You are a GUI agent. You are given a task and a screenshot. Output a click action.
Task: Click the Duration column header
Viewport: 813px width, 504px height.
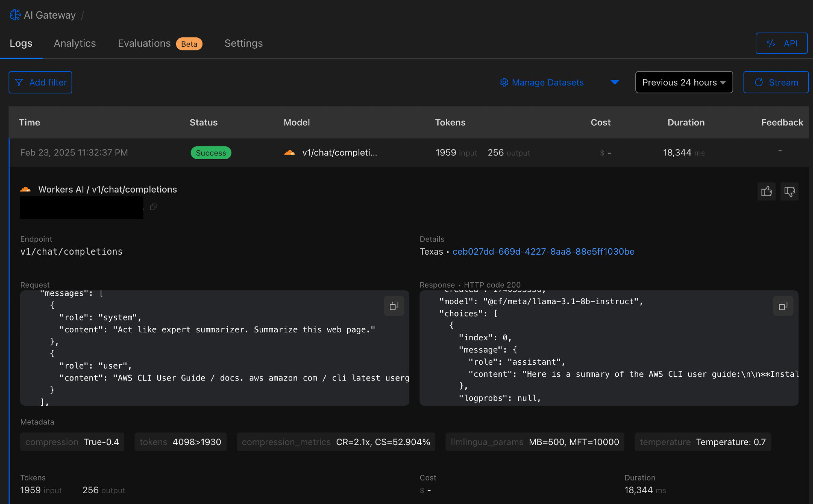pyautogui.click(x=686, y=122)
